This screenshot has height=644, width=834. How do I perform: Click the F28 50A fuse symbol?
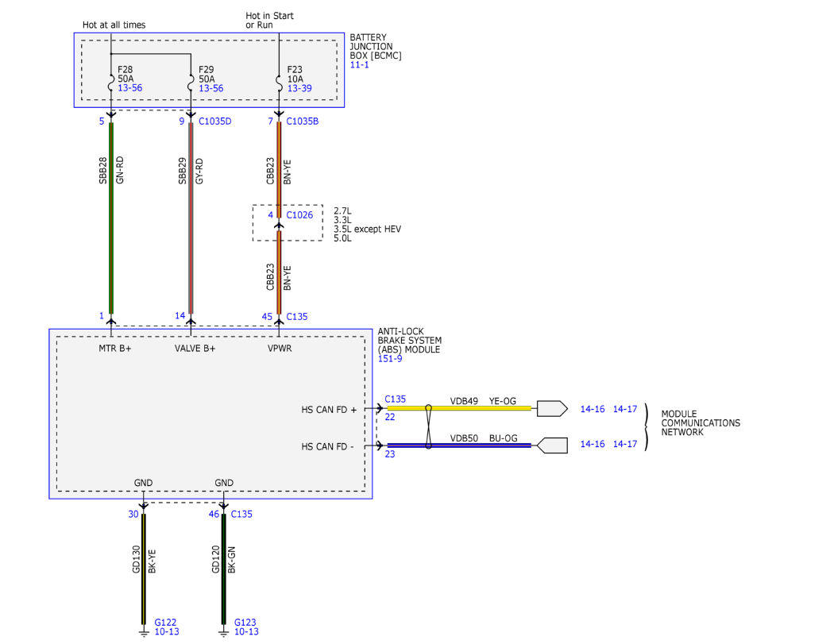(x=110, y=83)
